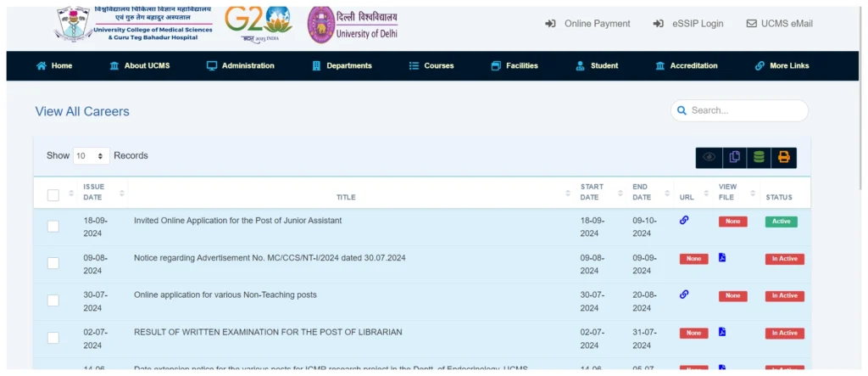Viewport: 868px width, 376px height.
Task: Click the G20 India logo
Action: click(x=258, y=25)
